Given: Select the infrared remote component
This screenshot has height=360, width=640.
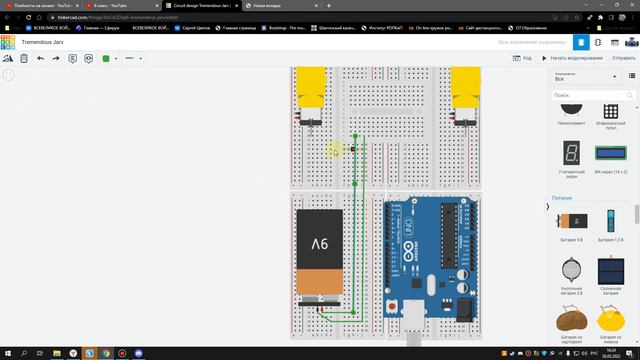Looking at the screenshot, I should tap(611, 116).
